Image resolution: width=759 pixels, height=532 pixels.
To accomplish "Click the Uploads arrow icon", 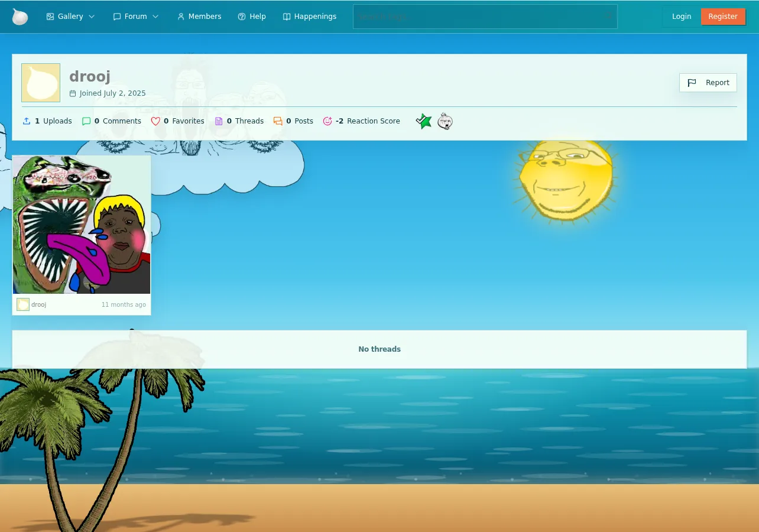I will tap(27, 121).
